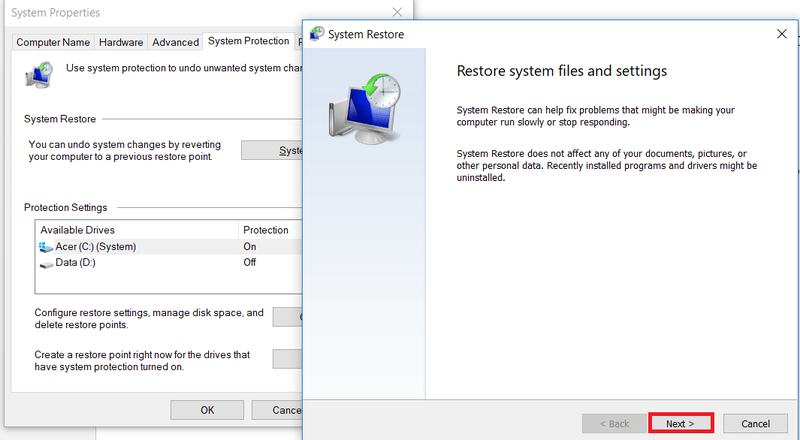Close the System Restore wizard window
The width and height of the screenshot is (800, 440).
[x=781, y=34]
